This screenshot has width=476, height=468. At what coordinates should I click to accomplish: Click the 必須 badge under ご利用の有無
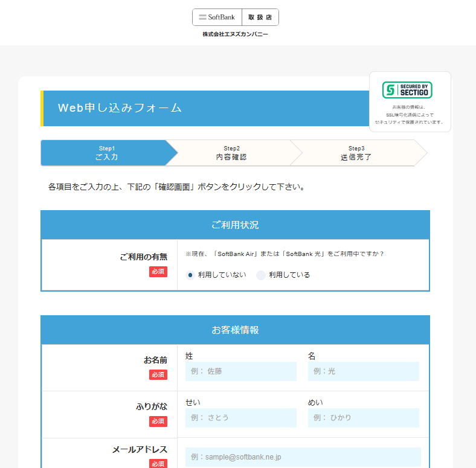pyautogui.click(x=158, y=272)
